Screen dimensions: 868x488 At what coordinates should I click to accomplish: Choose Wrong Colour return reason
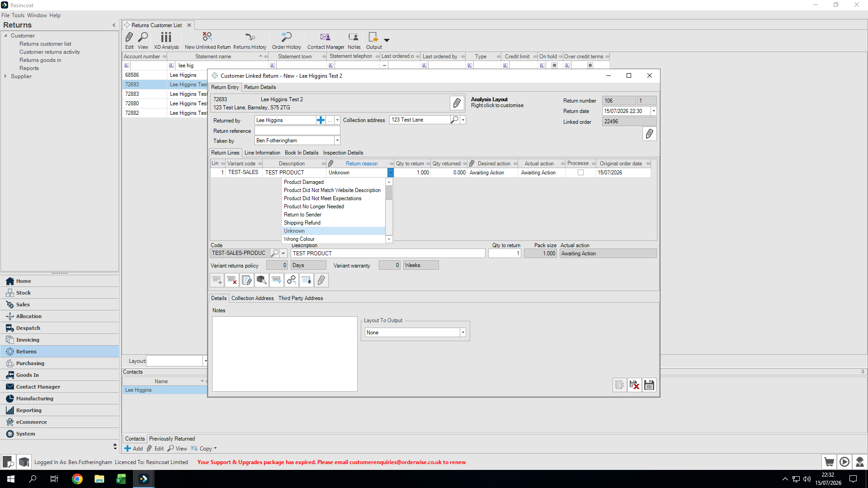pos(334,239)
